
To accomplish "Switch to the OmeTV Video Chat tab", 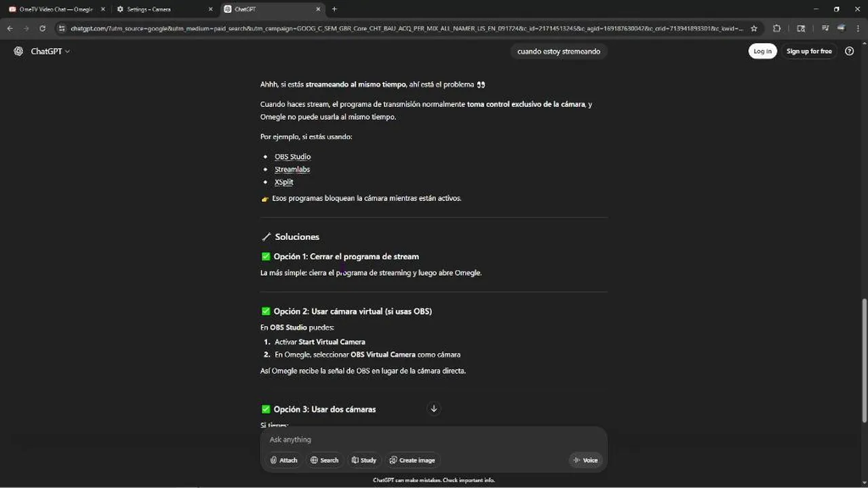I will [56, 9].
